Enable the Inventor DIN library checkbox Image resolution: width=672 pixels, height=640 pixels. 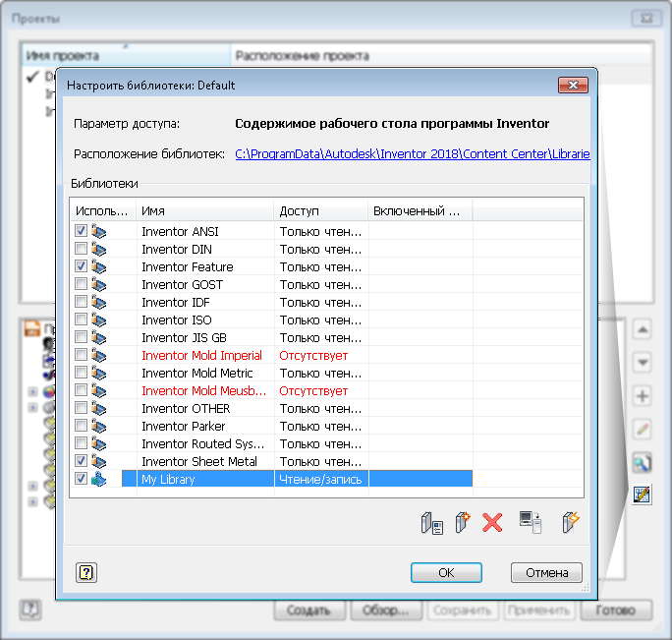pyautogui.click(x=81, y=248)
